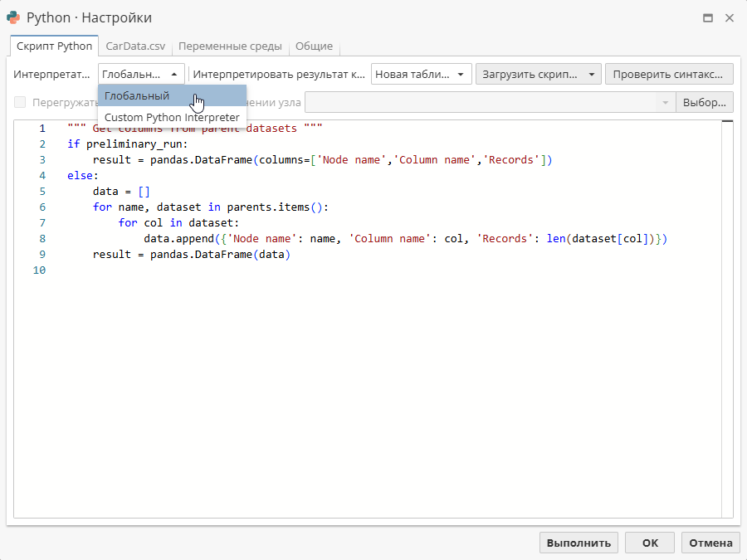This screenshot has width=747, height=560.
Task: Click line number 3 in the gutter
Action: pyautogui.click(x=42, y=159)
